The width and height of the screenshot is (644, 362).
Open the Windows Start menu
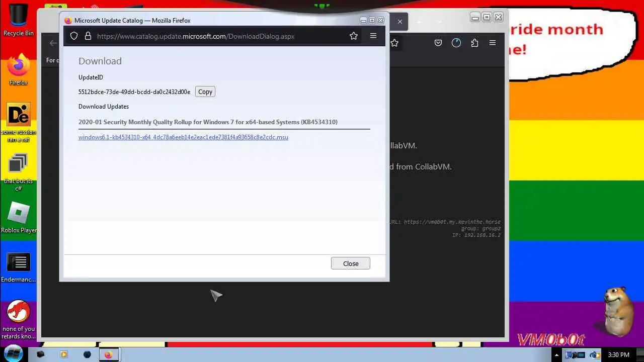[13, 354]
